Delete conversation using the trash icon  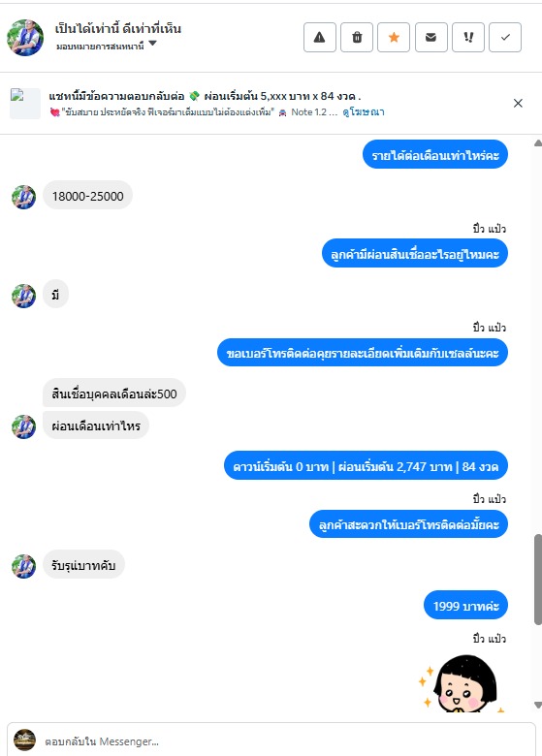pos(357,37)
